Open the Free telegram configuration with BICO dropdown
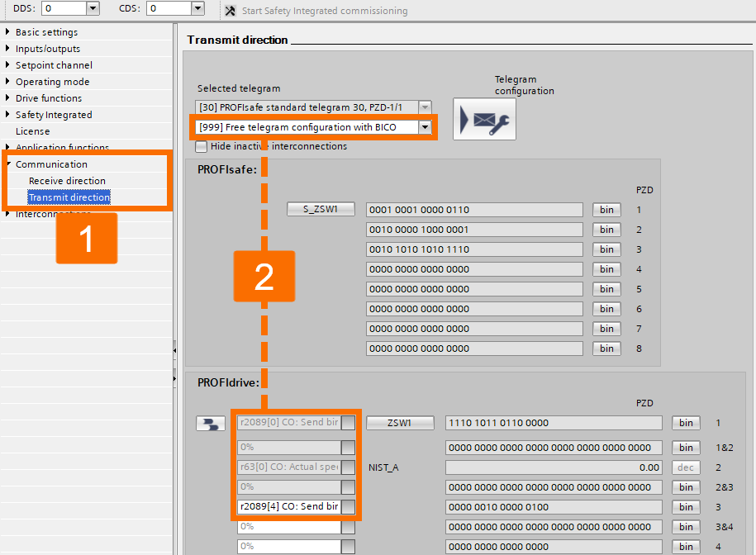 pyautogui.click(x=424, y=127)
